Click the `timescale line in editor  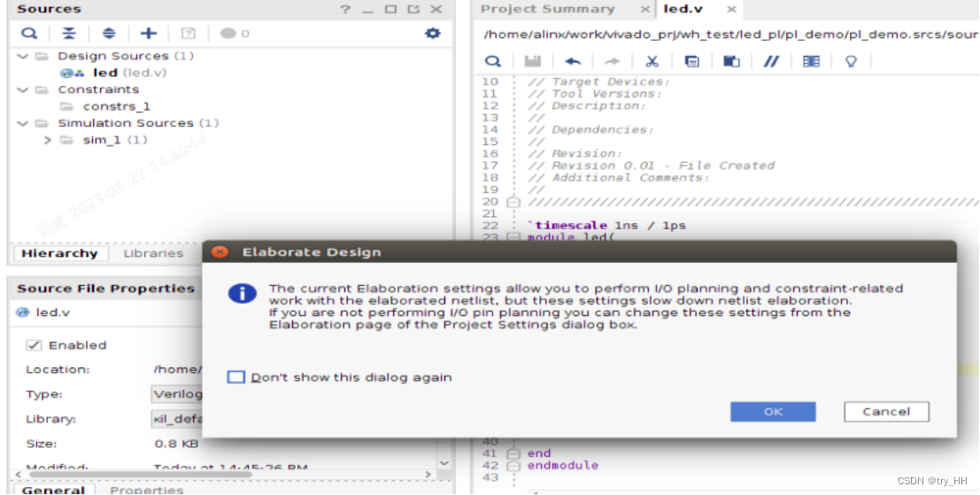[607, 226]
